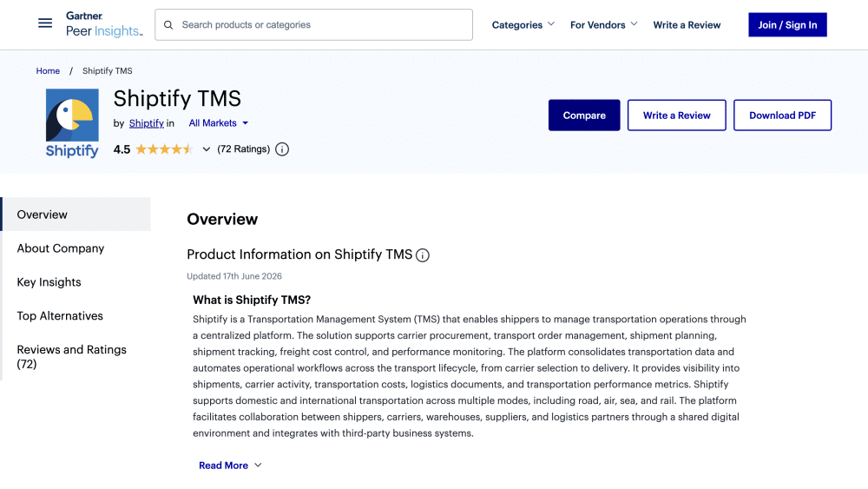The width and height of the screenshot is (868, 489).
Task: Focus the Search products or categories field
Action: [314, 25]
